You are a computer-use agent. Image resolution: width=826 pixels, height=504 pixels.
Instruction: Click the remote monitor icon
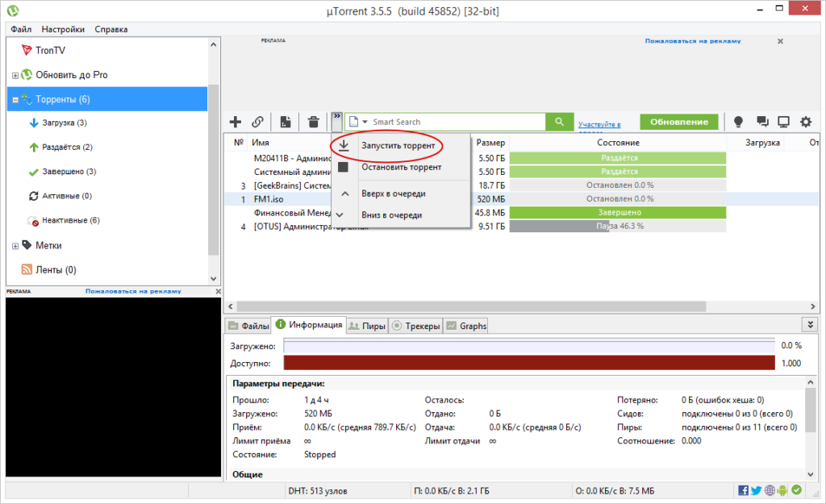(783, 122)
